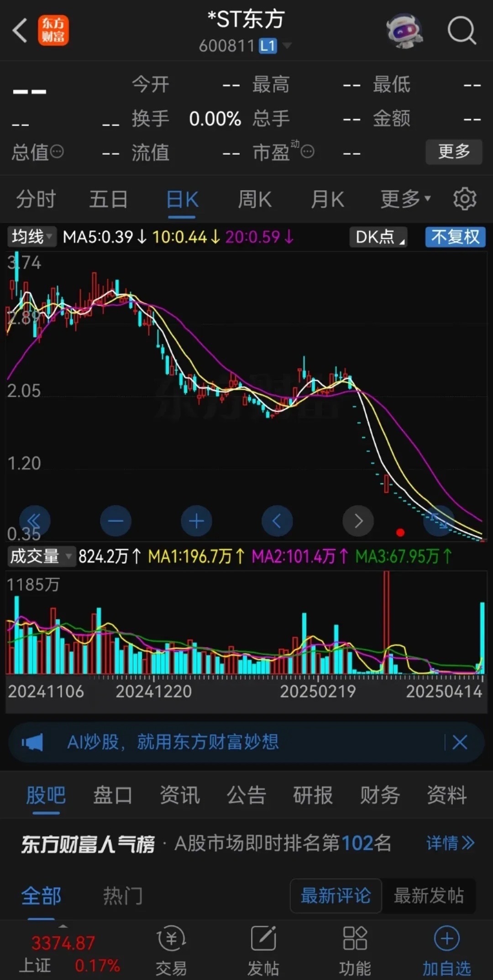Close the AI炒股 banner

pos(460,742)
